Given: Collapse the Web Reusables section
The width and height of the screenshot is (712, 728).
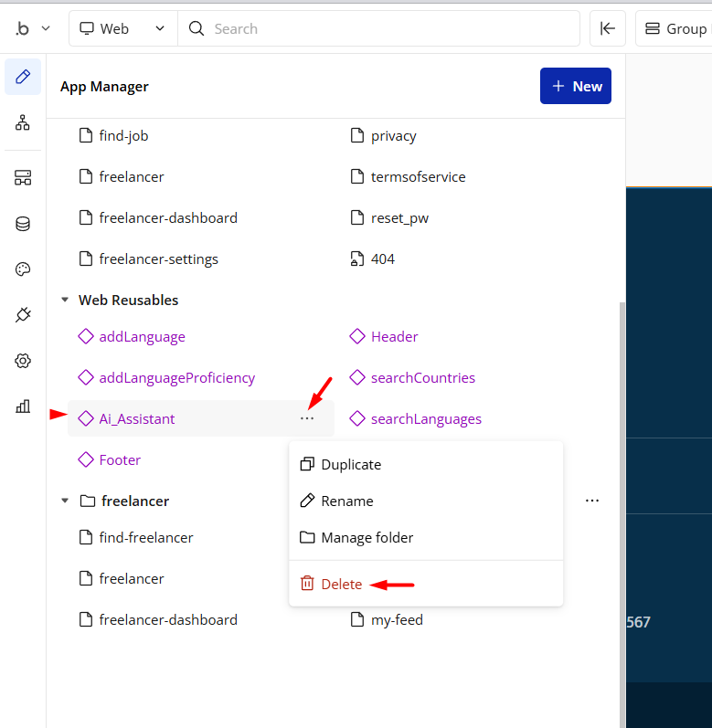Looking at the screenshot, I should [x=65, y=300].
